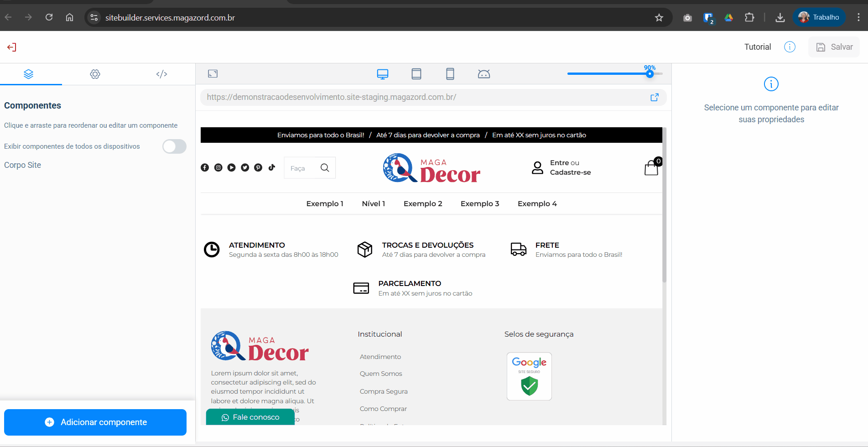Switch to tablet preview mode
This screenshot has height=447, width=868.
(x=416, y=74)
